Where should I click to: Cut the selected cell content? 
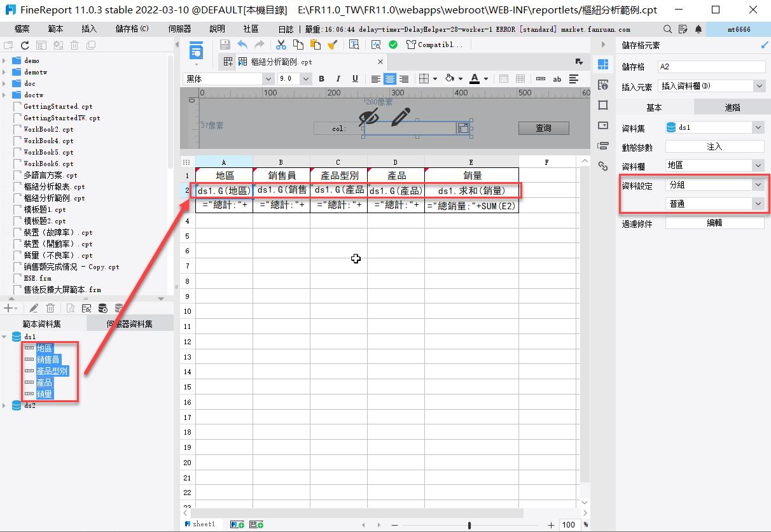tap(281, 45)
